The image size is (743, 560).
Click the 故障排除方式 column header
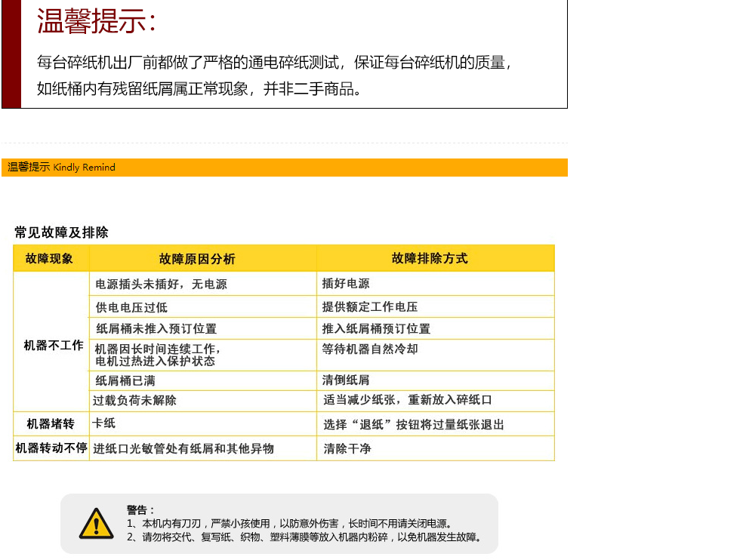tap(430, 258)
